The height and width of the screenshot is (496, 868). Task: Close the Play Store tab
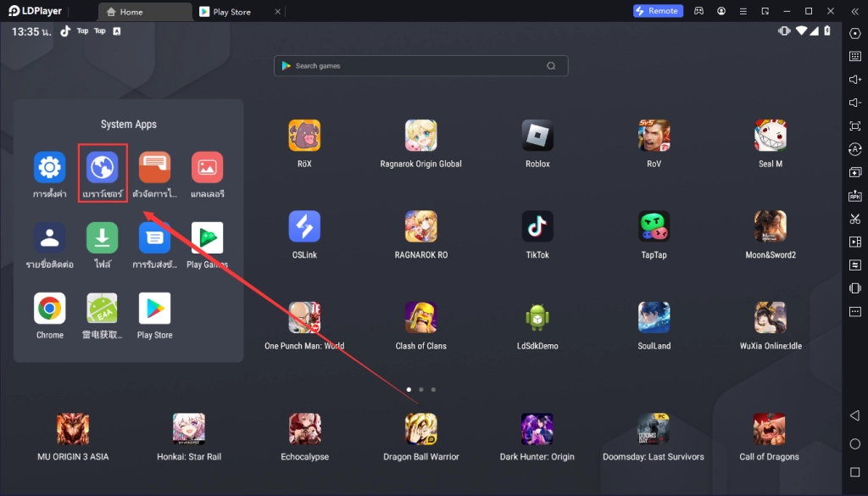pyautogui.click(x=278, y=12)
